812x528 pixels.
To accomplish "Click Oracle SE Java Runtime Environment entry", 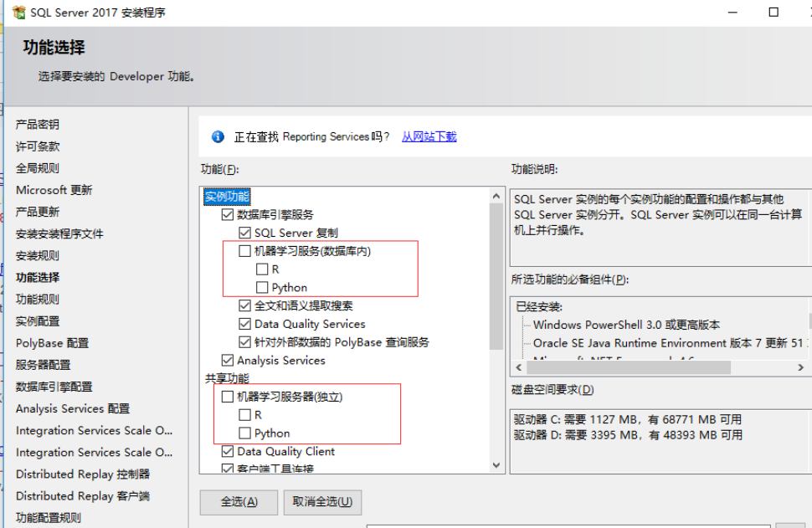I will pyautogui.click(x=671, y=343).
